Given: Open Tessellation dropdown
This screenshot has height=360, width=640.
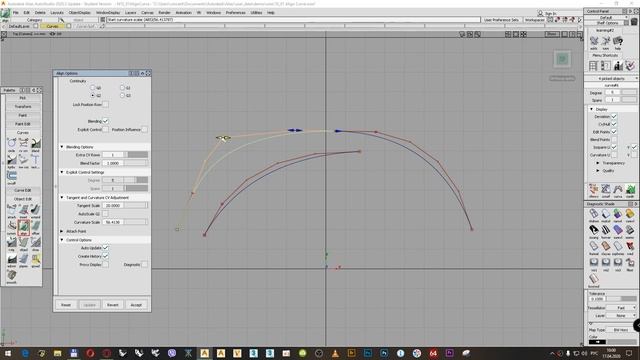Looking at the screenshot, I should [x=621, y=308].
